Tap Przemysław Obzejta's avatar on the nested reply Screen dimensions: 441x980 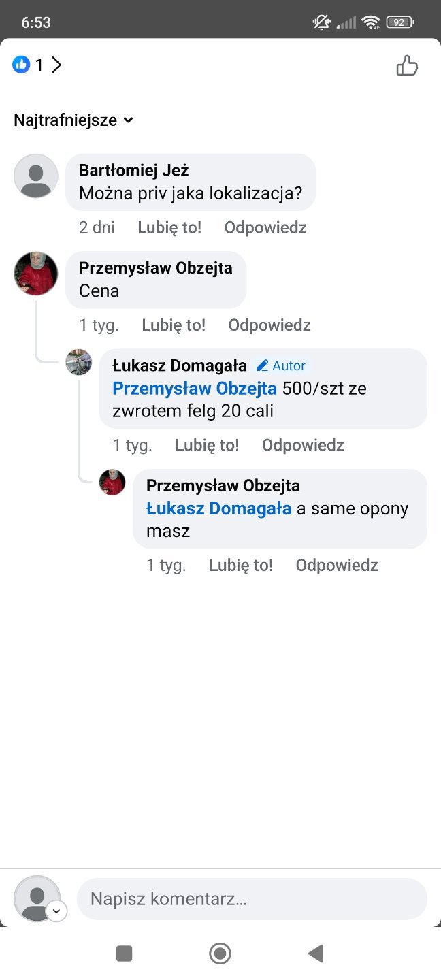point(112,482)
